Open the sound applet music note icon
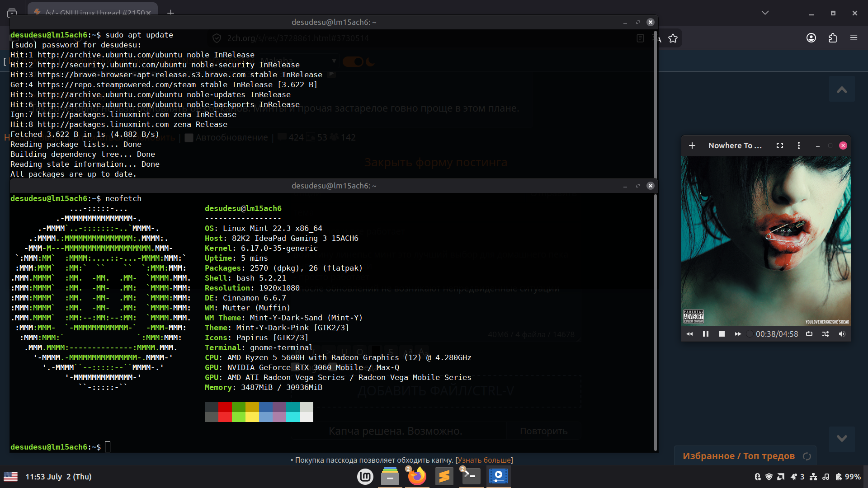This screenshot has width=868, height=488. pos(826,477)
